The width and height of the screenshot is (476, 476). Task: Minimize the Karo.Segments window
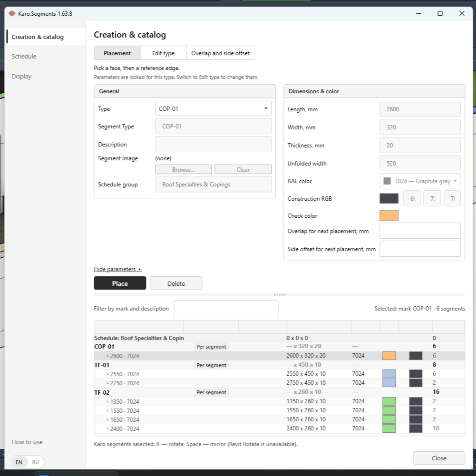coord(418,13)
